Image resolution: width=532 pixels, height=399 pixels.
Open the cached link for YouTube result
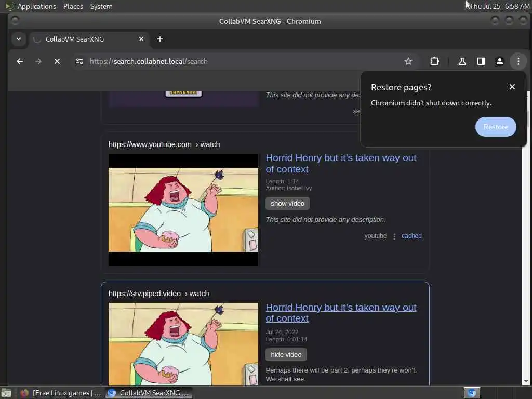pyautogui.click(x=411, y=236)
